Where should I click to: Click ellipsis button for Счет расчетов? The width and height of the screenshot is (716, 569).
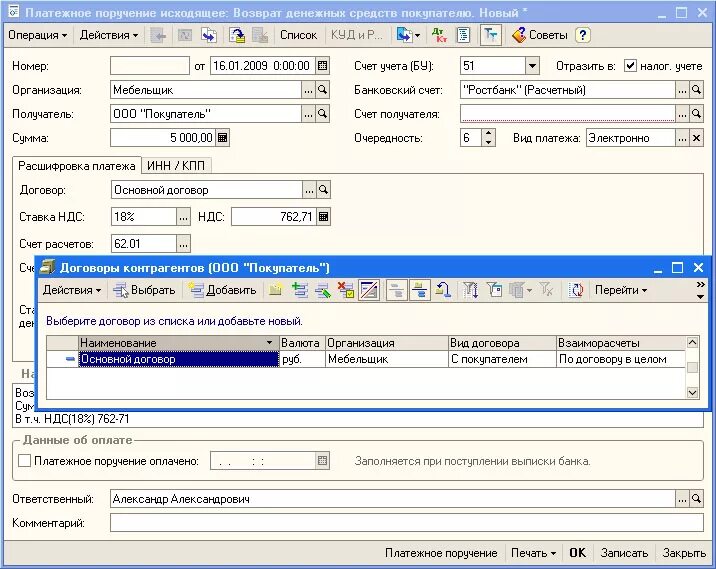click(x=183, y=244)
